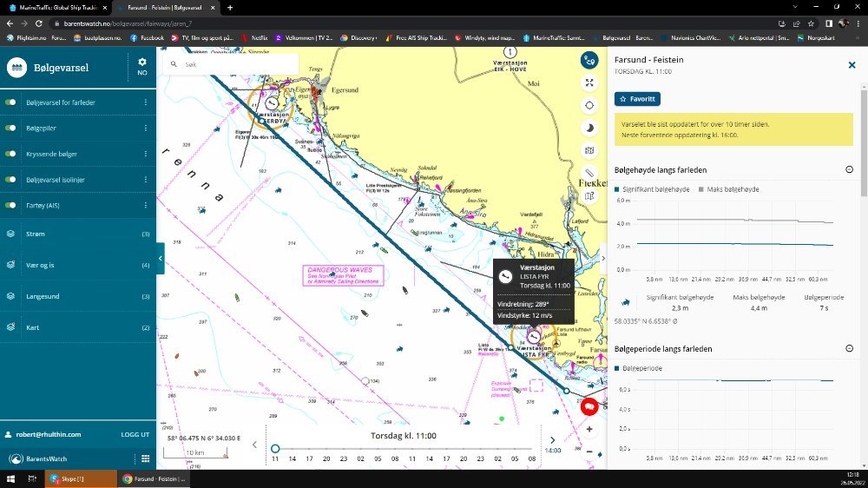868x488 pixels.
Task: Open Netflix bookmark
Action: [254, 37]
